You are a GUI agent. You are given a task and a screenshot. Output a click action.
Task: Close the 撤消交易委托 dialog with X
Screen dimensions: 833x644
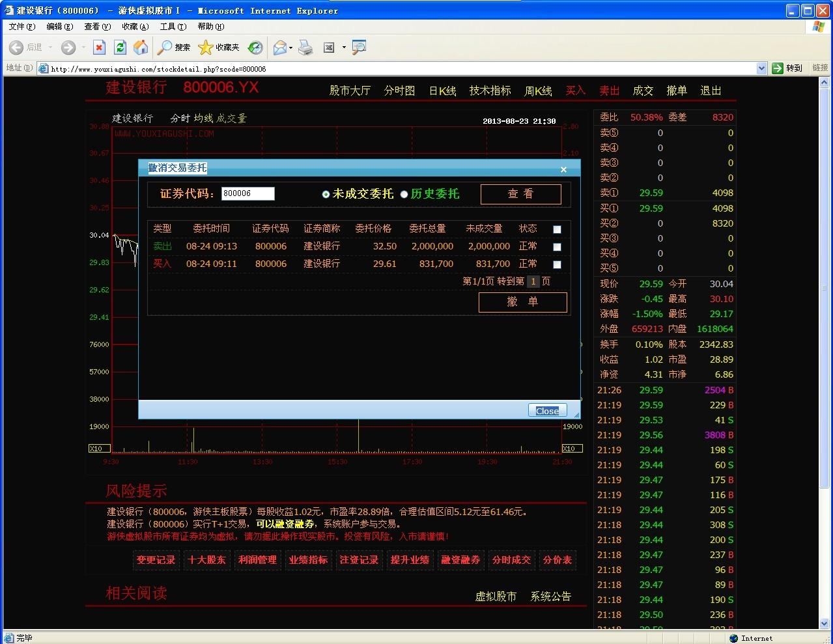tap(563, 169)
